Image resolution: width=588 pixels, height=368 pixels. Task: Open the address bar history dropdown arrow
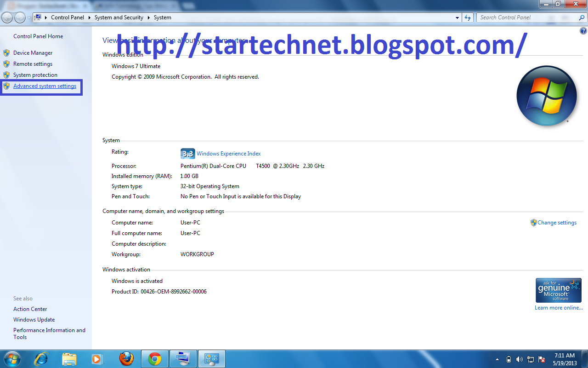(457, 17)
